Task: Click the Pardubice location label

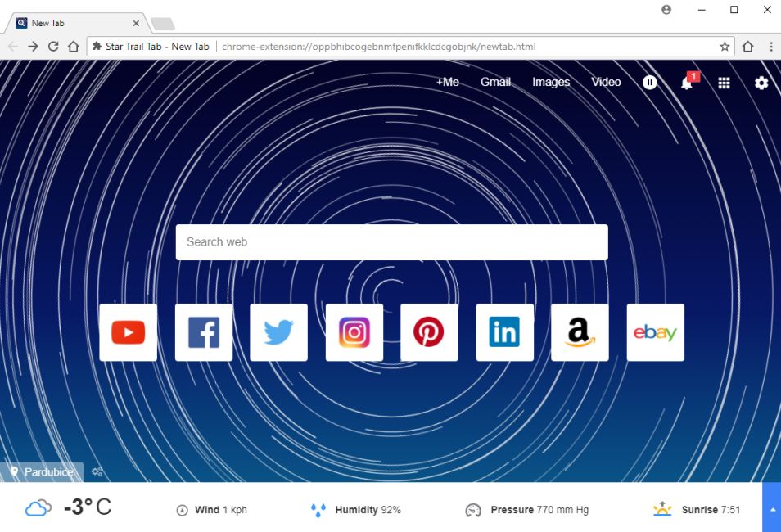Action: [x=49, y=472]
